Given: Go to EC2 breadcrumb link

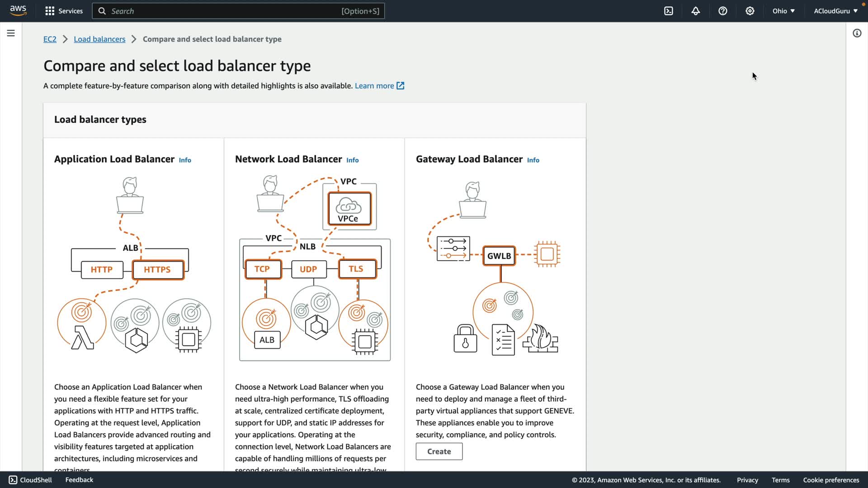Looking at the screenshot, I should coord(50,39).
